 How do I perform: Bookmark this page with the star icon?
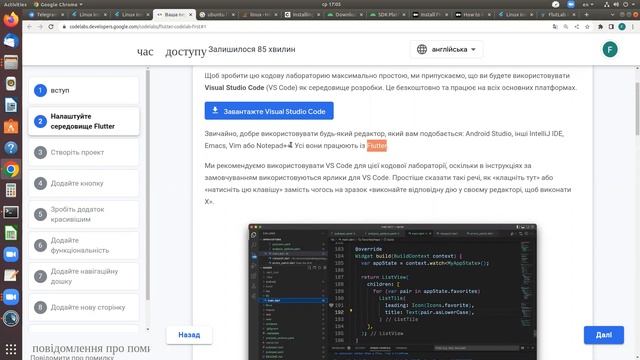pyautogui.click(x=587, y=27)
